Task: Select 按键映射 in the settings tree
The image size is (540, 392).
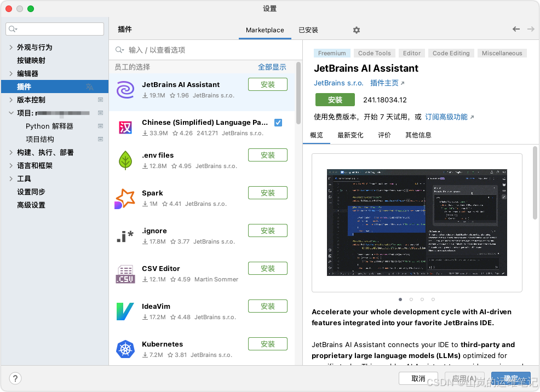Action: pos(31,60)
